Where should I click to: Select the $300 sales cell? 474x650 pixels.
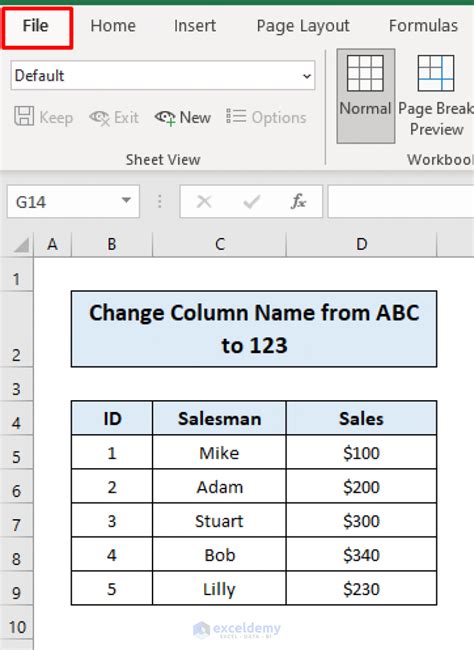pyautogui.click(x=361, y=520)
